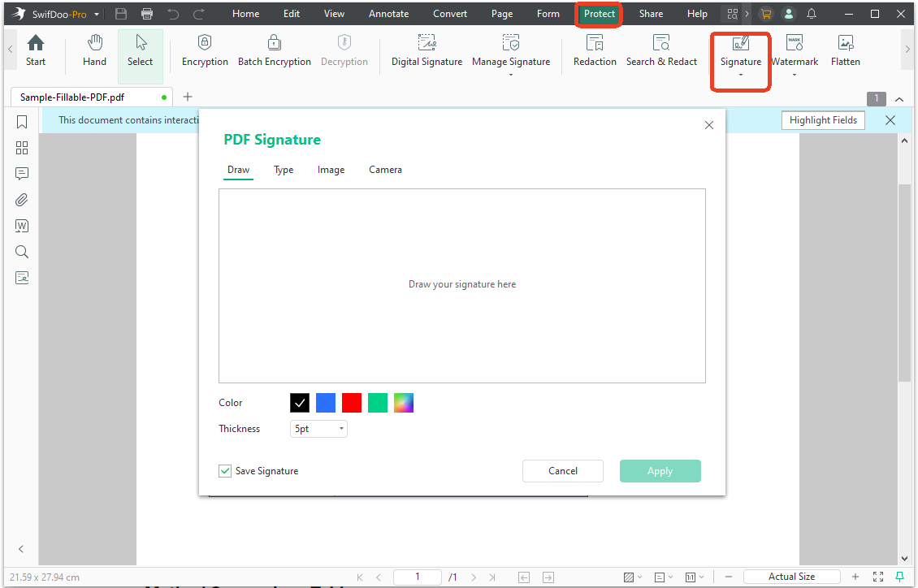
Task: Expand the Manage Signature dropdown arrow
Action: [x=510, y=75]
